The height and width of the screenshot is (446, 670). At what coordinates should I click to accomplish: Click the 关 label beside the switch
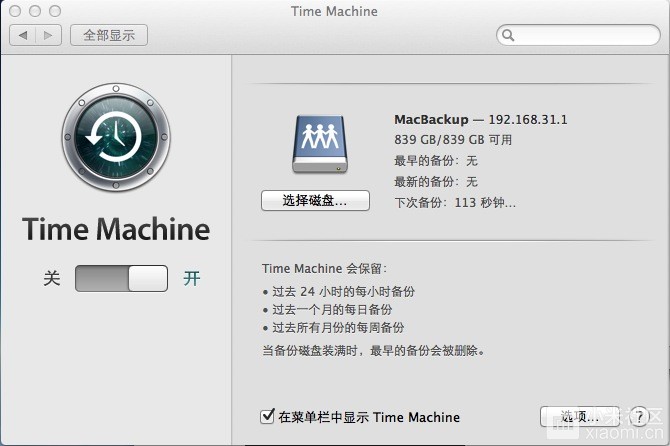(x=52, y=278)
